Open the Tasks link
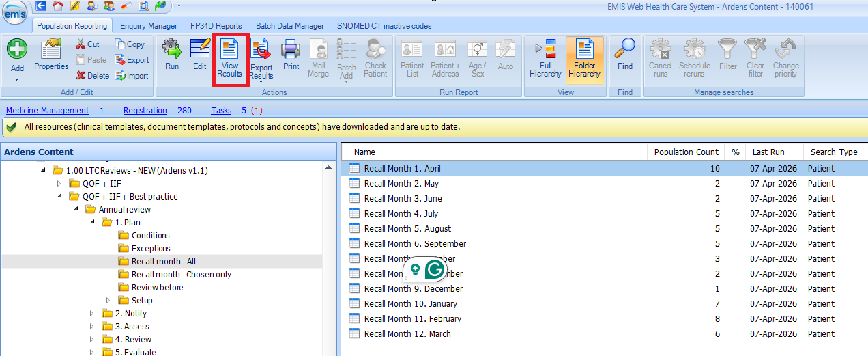Image resolution: width=868 pixels, height=356 pixels. point(221,110)
